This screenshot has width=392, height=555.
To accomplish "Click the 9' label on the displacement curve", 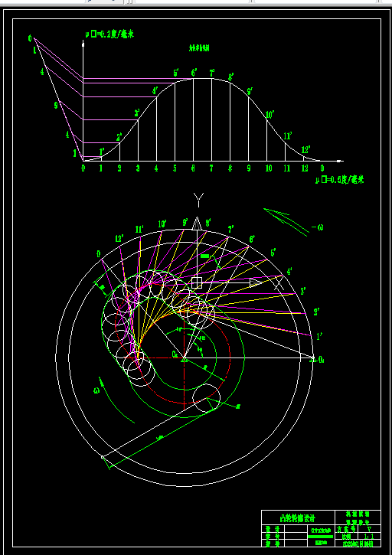I will [x=250, y=91].
